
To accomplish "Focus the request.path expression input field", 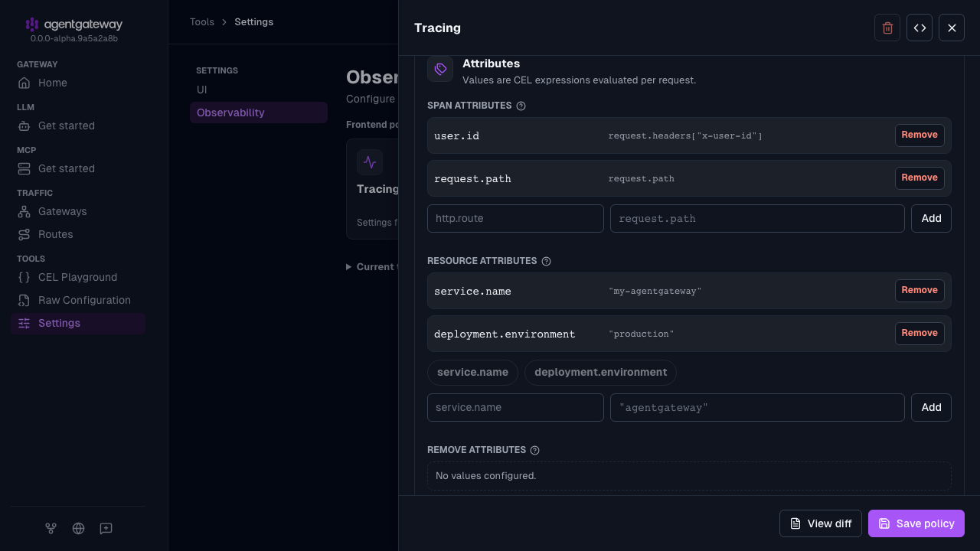I will point(757,218).
